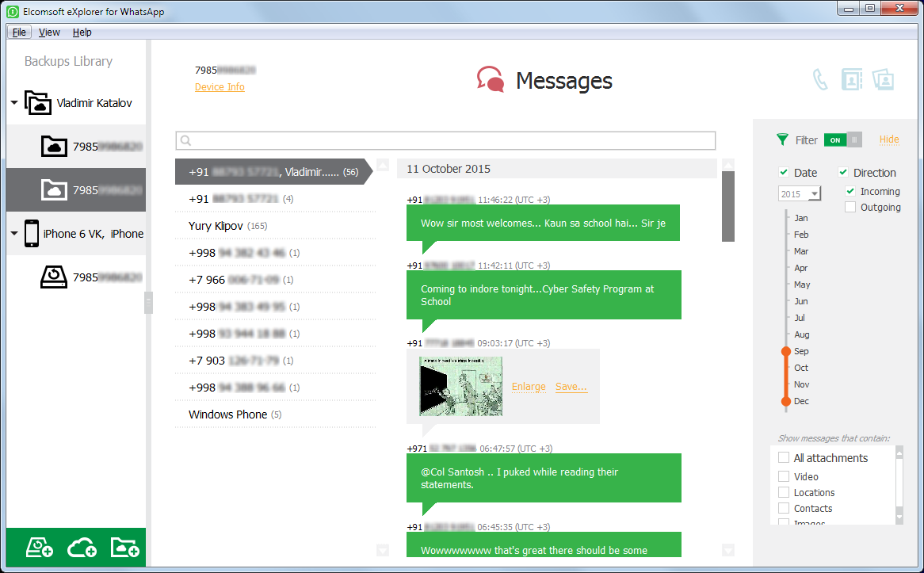Screen dimensions: 924x573
Task: Open the View menu
Action: coord(49,32)
